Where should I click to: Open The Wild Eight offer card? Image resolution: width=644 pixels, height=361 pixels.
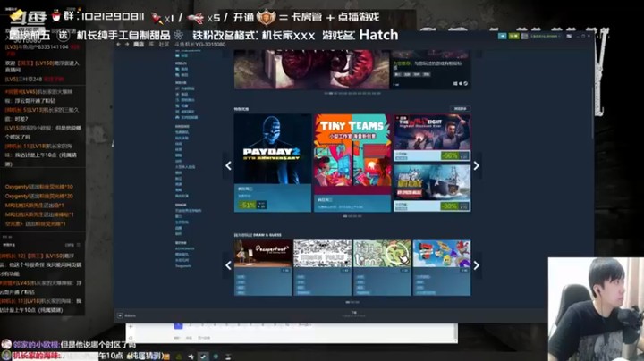pos(432,138)
